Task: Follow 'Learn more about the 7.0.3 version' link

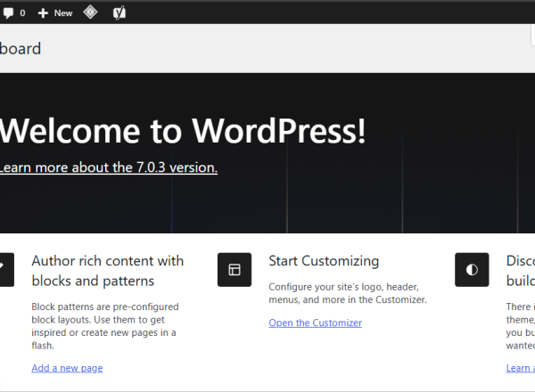Action: click(109, 167)
